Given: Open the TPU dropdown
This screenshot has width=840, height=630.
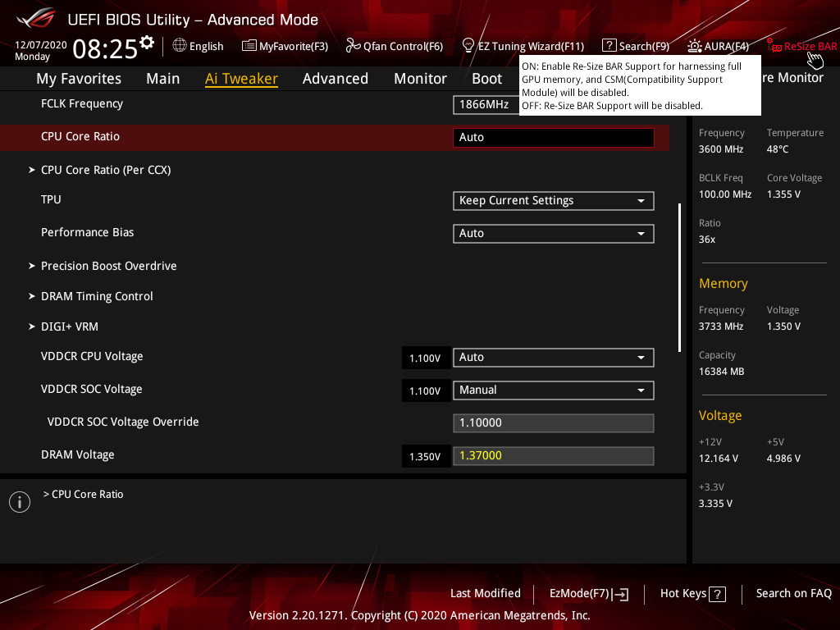Looking at the screenshot, I should [553, 200].
